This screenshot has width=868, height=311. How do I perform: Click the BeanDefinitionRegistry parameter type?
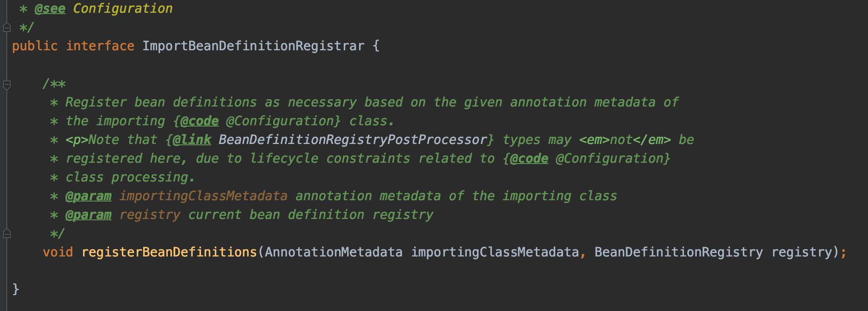pyautogui.click(x=678, y=252)
